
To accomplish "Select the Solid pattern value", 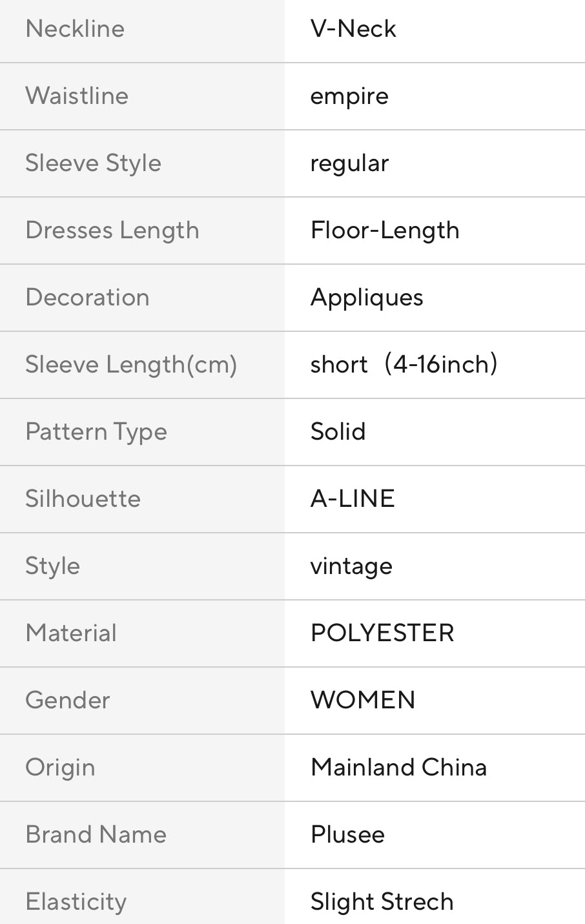I will coord(338,432).
